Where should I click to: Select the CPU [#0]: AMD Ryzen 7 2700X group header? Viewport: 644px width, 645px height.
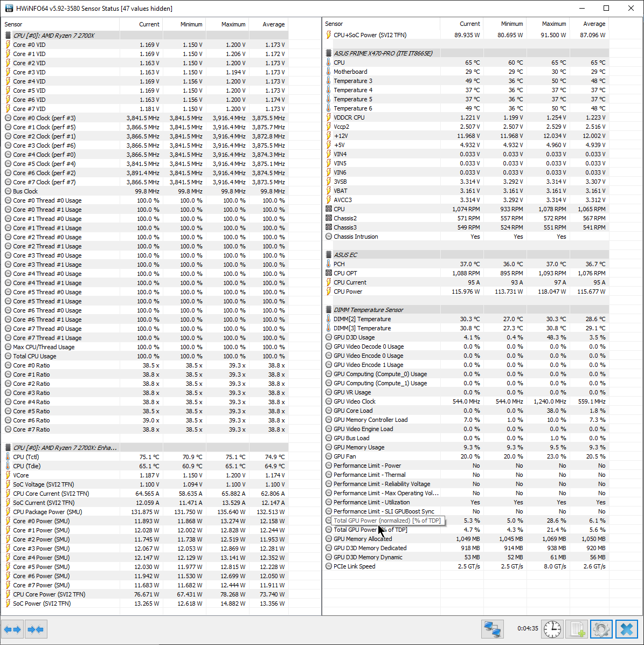[145, 36]
